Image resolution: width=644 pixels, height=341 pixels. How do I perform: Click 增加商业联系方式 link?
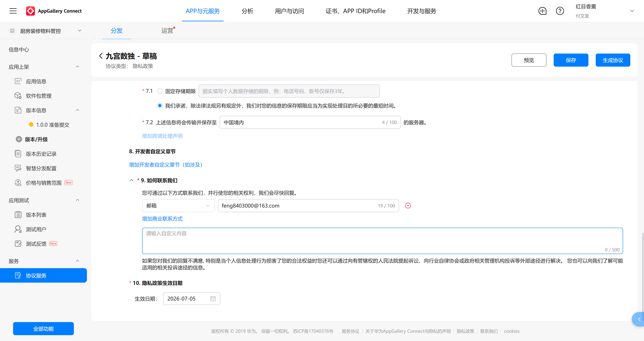coord(162,219)
